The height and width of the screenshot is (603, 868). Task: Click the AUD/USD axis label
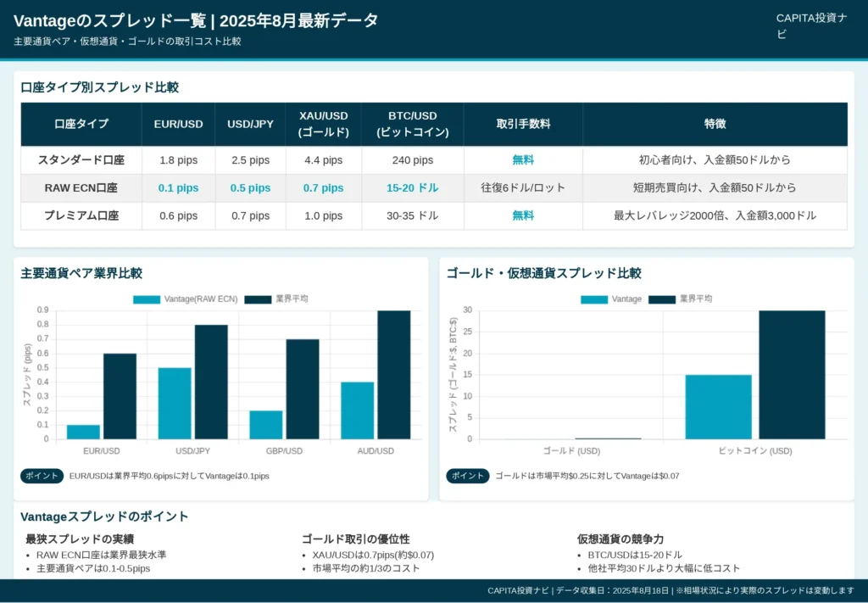click(x=376, y=451)
